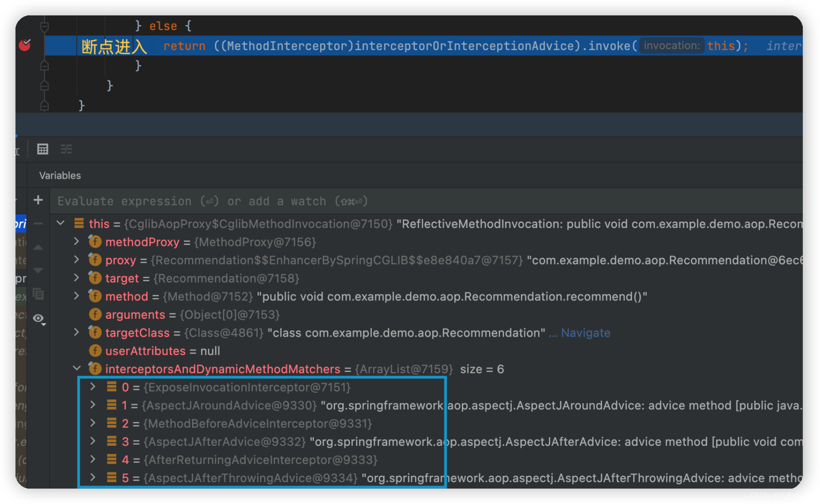Select the arguments Object[0] row

pos(426,314)
